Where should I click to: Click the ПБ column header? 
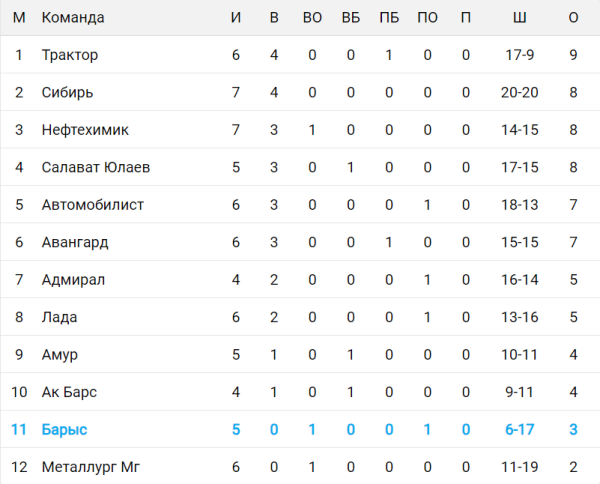pos(389,18)
